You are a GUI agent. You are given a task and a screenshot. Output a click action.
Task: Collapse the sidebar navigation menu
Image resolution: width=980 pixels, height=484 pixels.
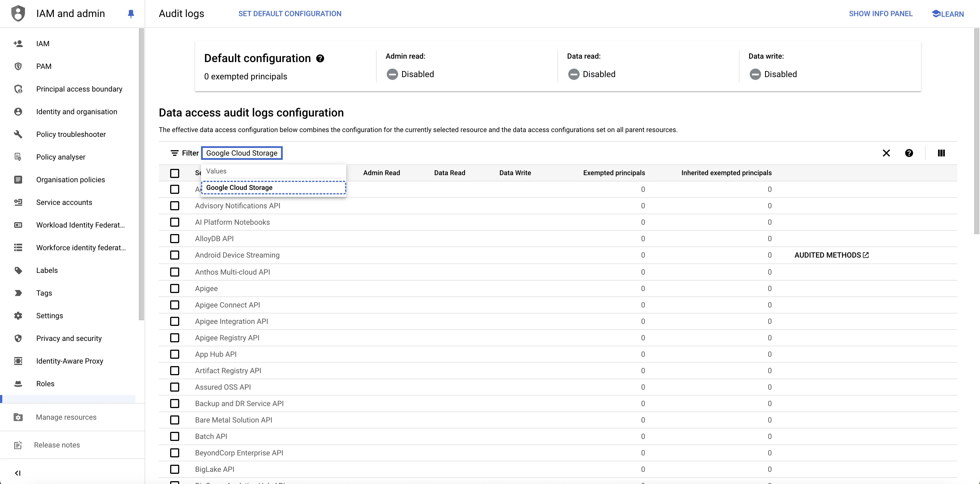pyautogui.click(x=18, y=473)
